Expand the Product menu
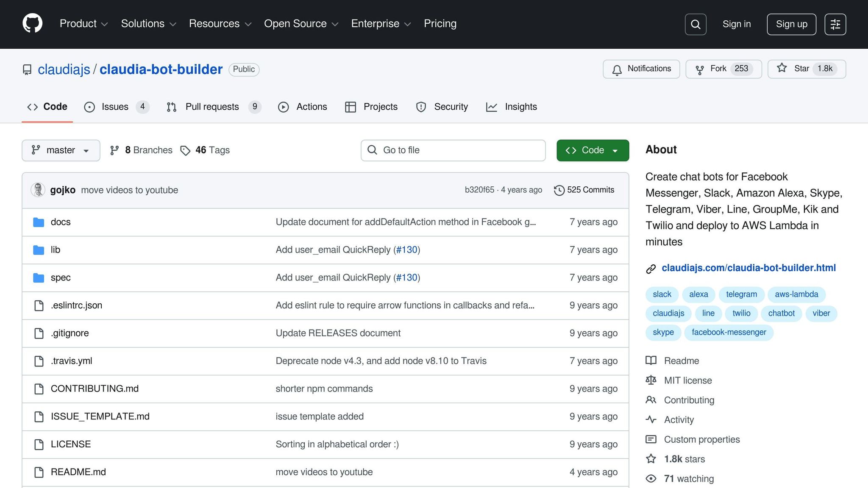Viewport: 868px width, 488px height. [83, 24]
